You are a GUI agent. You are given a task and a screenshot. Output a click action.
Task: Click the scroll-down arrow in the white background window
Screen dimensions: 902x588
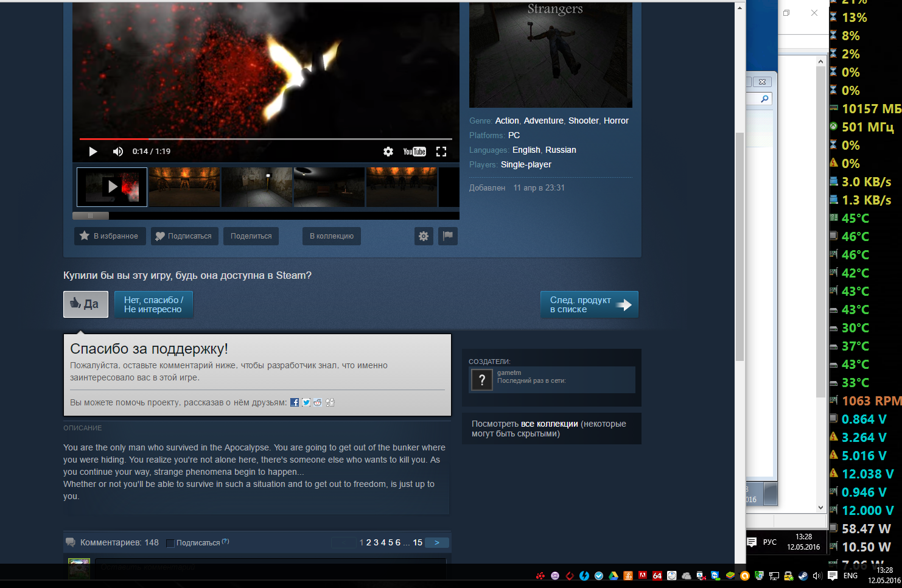[820, 508]
